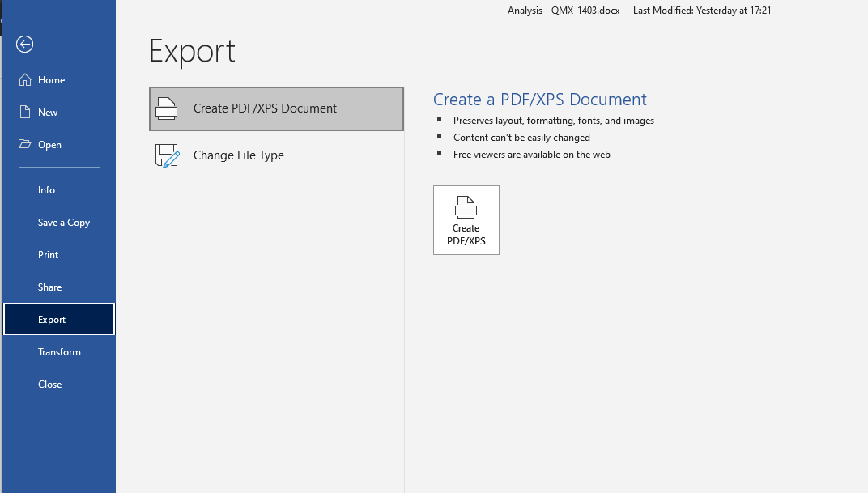Click the Export page title
This screenshot has width=868, height=493.
tap(192, 51)
